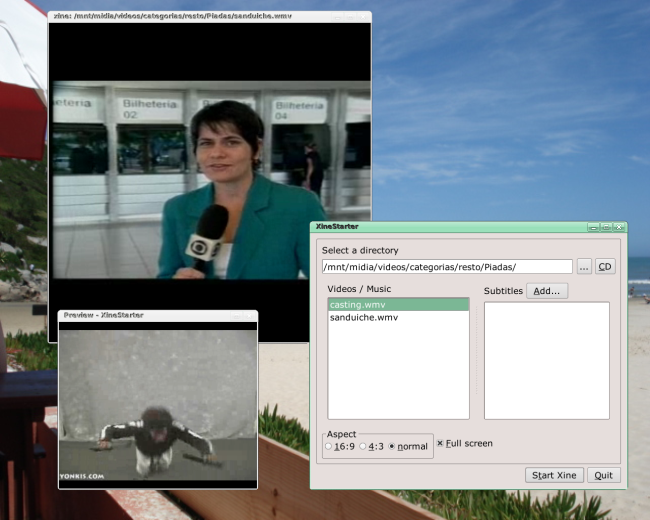
Task: Maximize the xine video window
Action: point(350,17)
